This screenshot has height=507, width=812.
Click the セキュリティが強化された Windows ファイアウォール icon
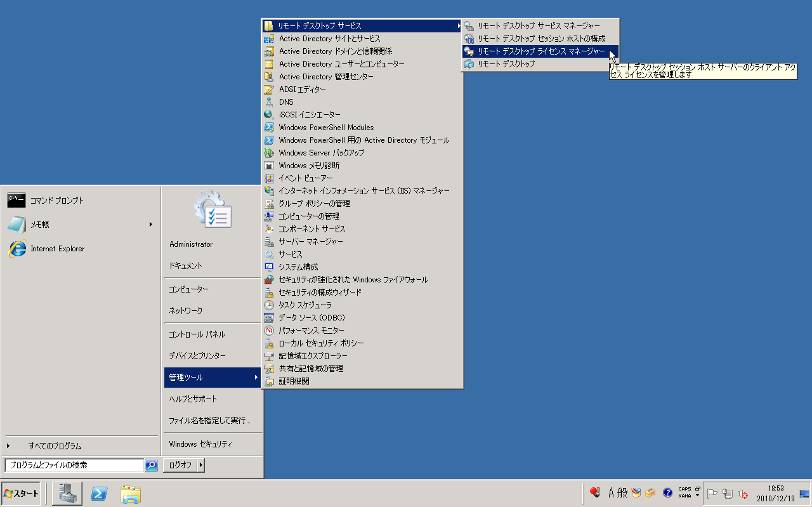tap(269, 280)
